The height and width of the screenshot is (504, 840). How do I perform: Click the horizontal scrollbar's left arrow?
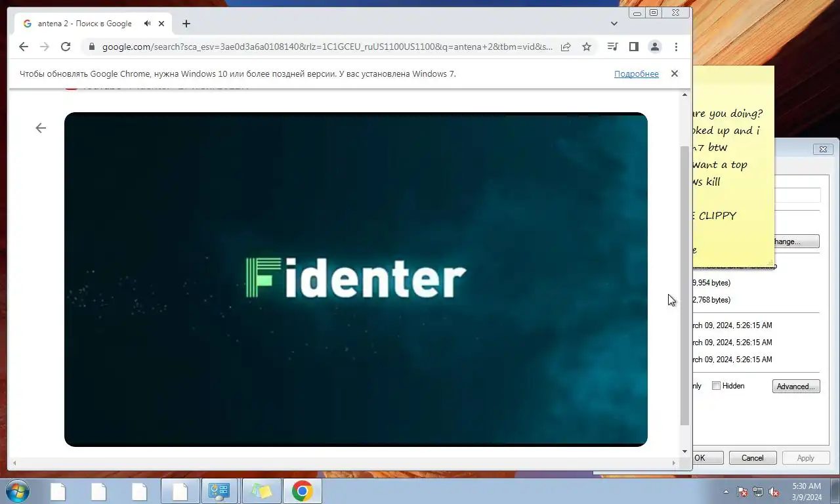14,463
